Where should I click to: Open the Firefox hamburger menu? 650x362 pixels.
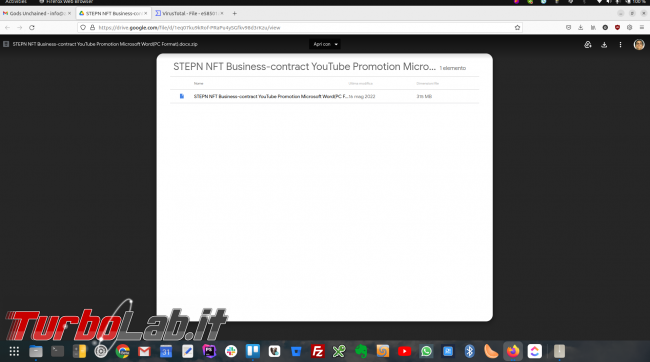[x=642, y=28]
